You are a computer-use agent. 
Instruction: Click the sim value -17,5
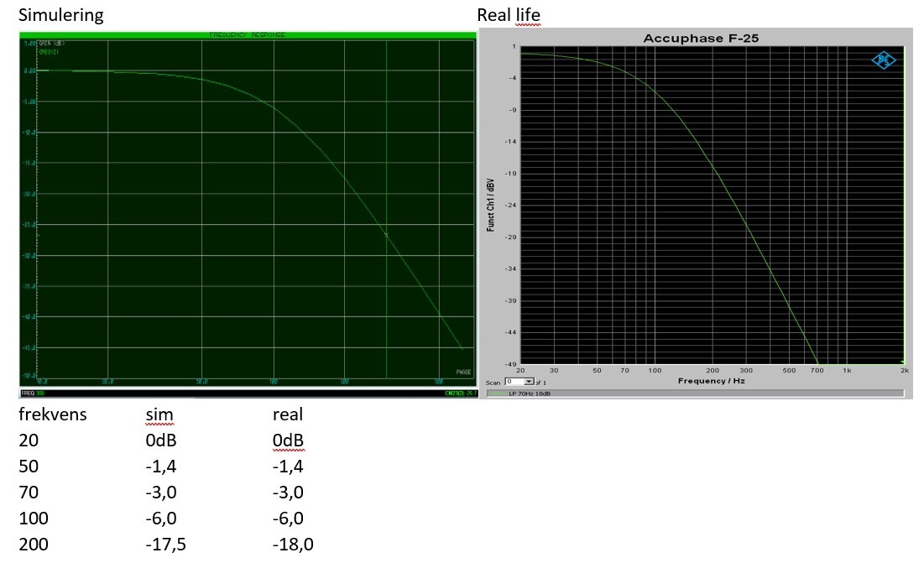click(x=165, y=545)
